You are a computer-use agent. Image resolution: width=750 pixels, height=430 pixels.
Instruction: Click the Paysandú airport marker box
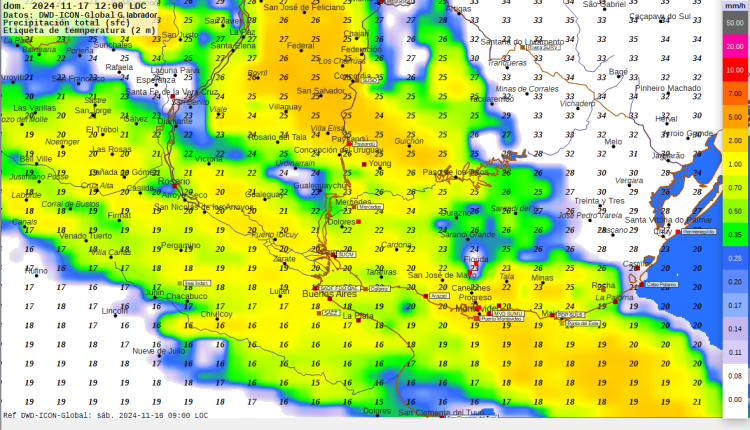(x=365, y=144)
